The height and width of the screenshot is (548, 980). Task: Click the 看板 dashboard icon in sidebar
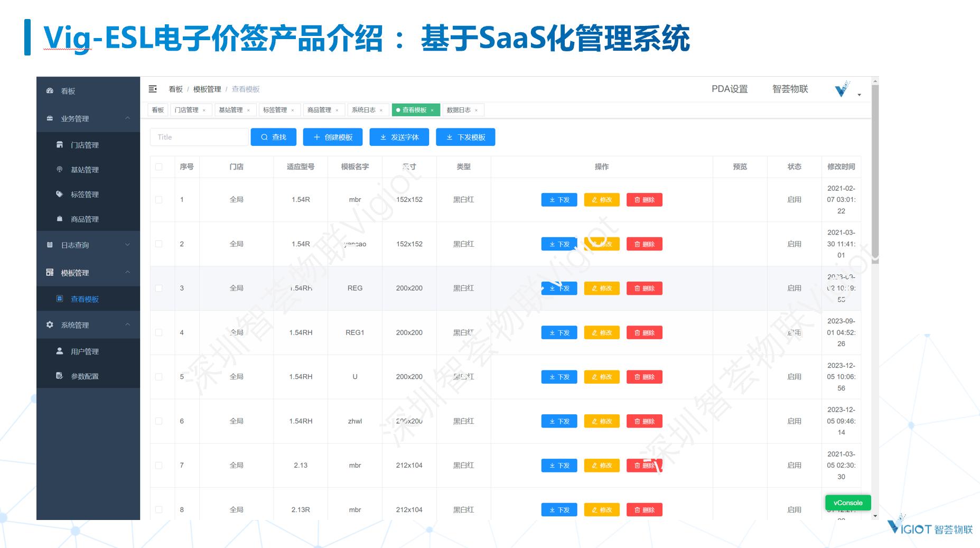pyautogui.click(x=50, y=91)
